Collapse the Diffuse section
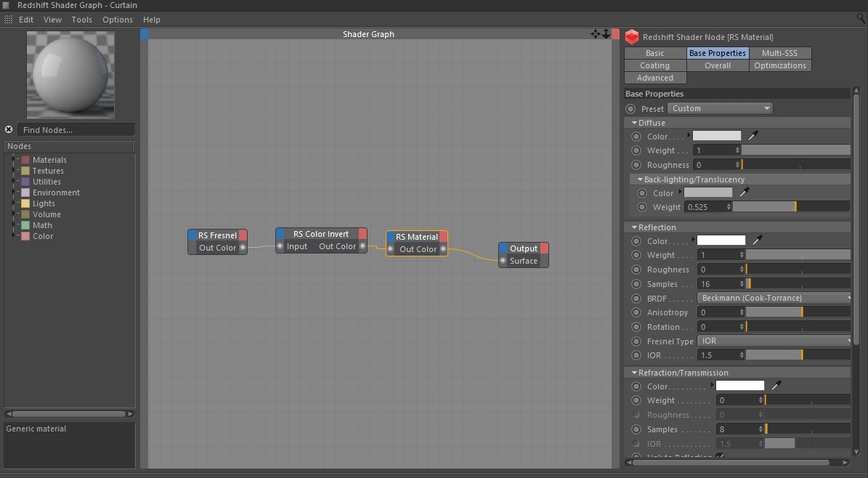 634,123
